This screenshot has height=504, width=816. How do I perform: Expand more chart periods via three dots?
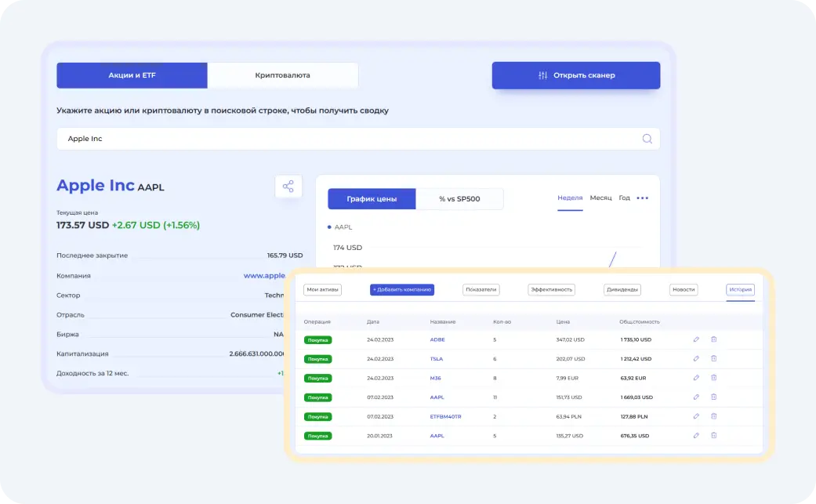coord(642,198)
